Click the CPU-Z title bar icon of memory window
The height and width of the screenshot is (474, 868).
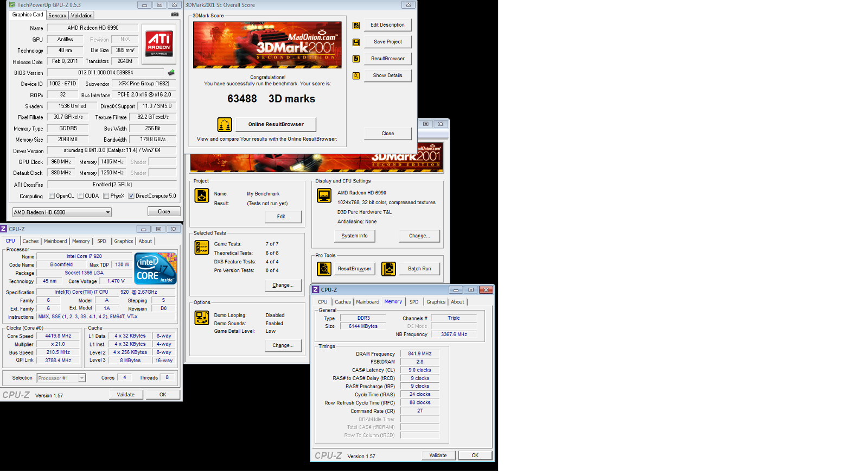316,290
